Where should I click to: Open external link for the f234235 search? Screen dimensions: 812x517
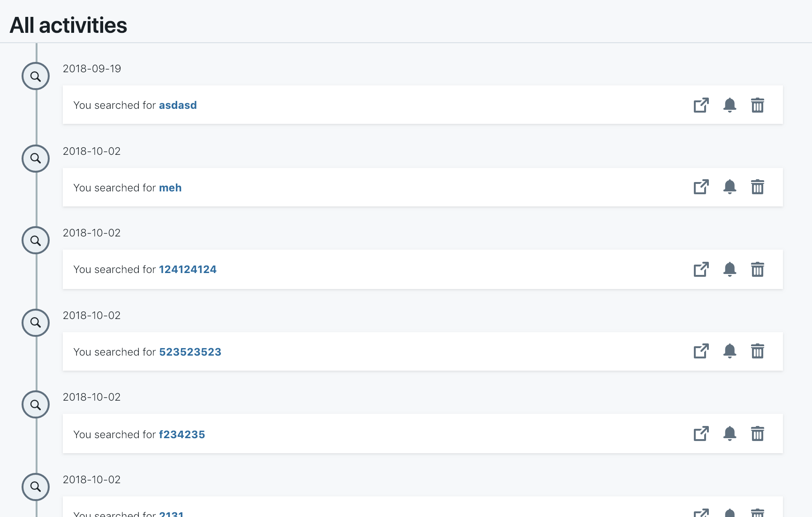pyautogui.click(x=701, y=434)
